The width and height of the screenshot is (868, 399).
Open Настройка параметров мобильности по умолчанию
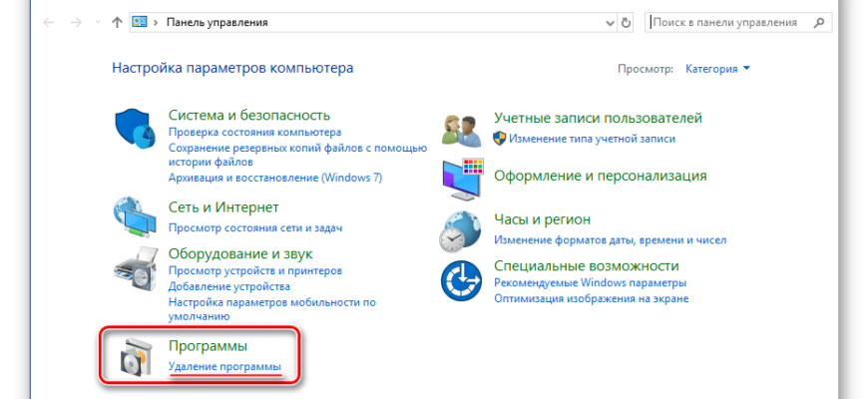tap(271, 309)
